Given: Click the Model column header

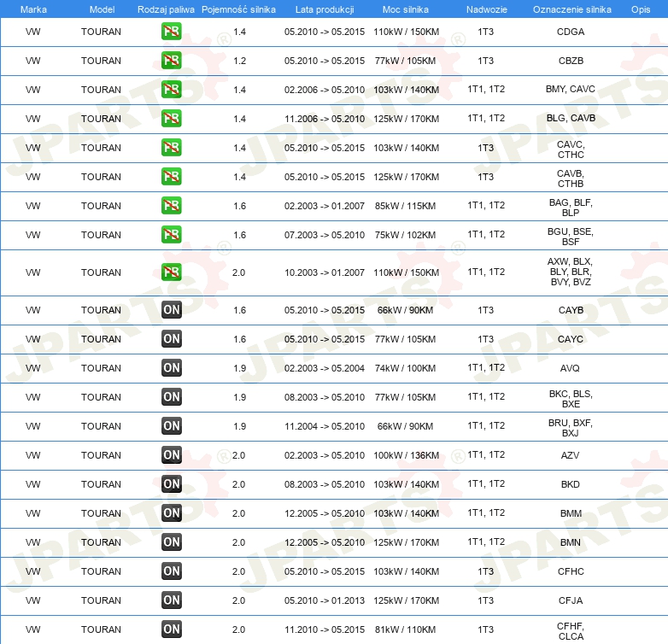Looking at the screenshot, I should [102, 9].
